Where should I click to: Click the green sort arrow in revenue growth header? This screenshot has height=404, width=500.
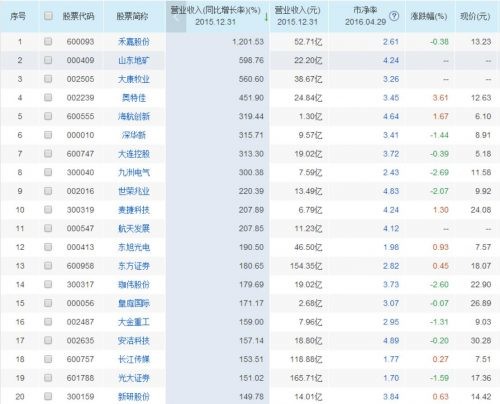pos(266,16)
